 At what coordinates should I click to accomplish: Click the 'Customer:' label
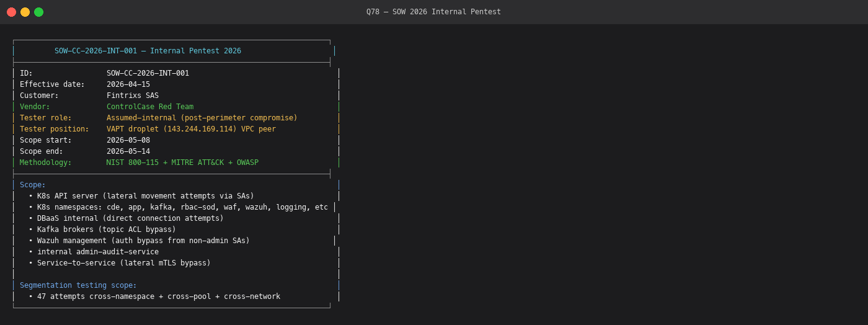(39, 96)
